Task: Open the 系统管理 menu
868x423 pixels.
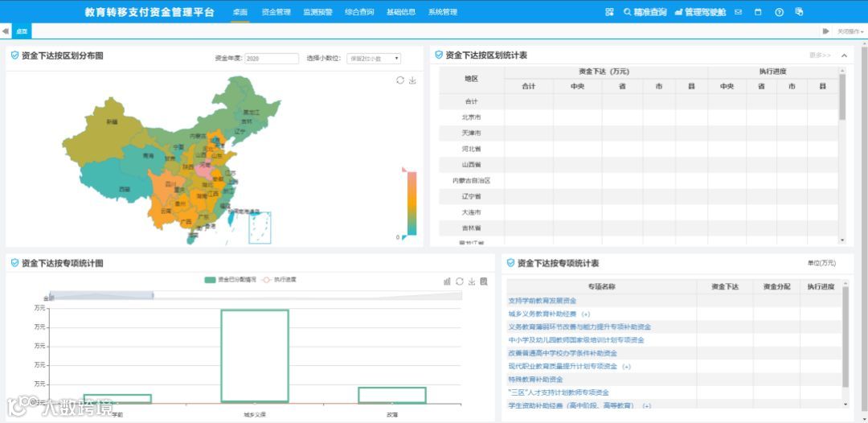Action: (442, 11)
